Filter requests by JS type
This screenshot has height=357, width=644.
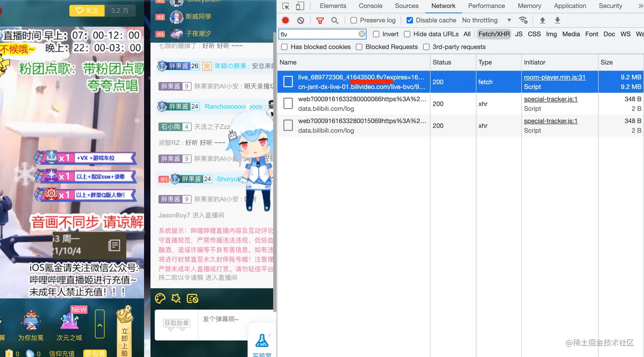click(x=519, y=34)
